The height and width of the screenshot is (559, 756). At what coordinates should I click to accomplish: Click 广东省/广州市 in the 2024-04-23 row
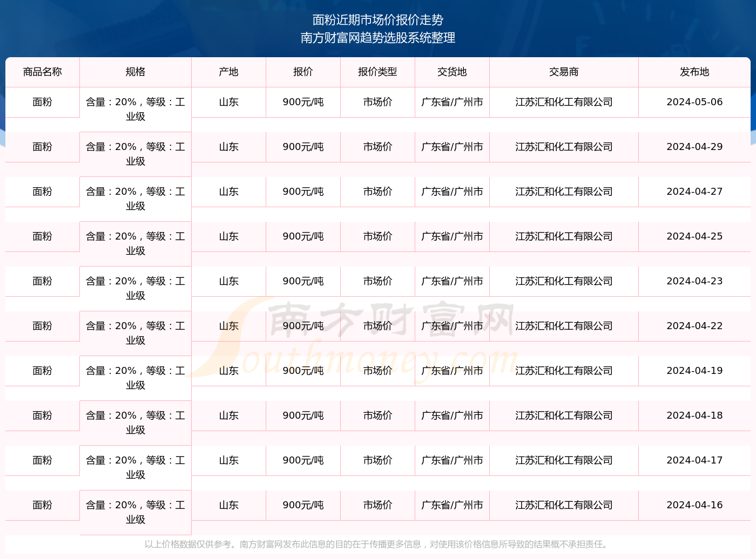pos(453,281)
